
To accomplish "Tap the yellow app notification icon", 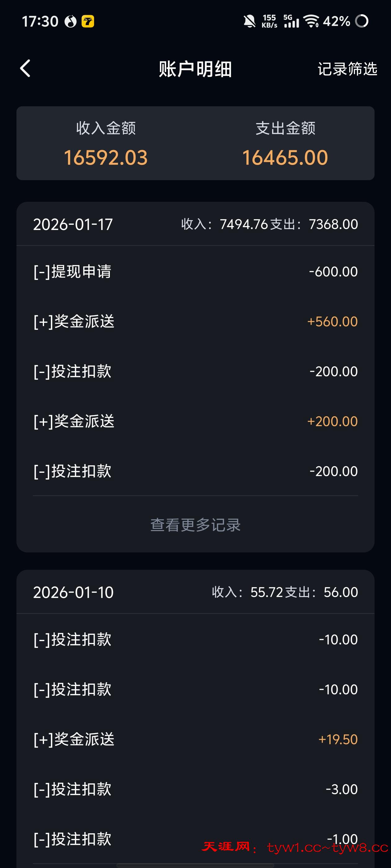I will tap(88, 22).
